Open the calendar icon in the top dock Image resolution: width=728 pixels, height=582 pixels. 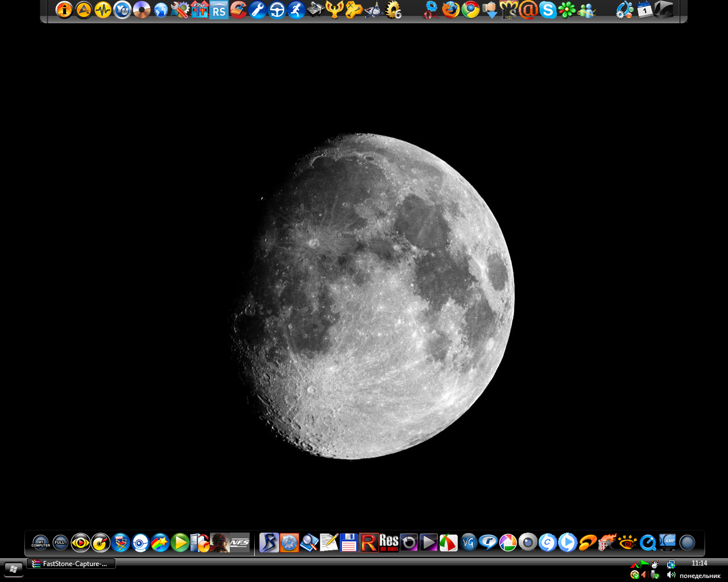click(x=644, y=10)
